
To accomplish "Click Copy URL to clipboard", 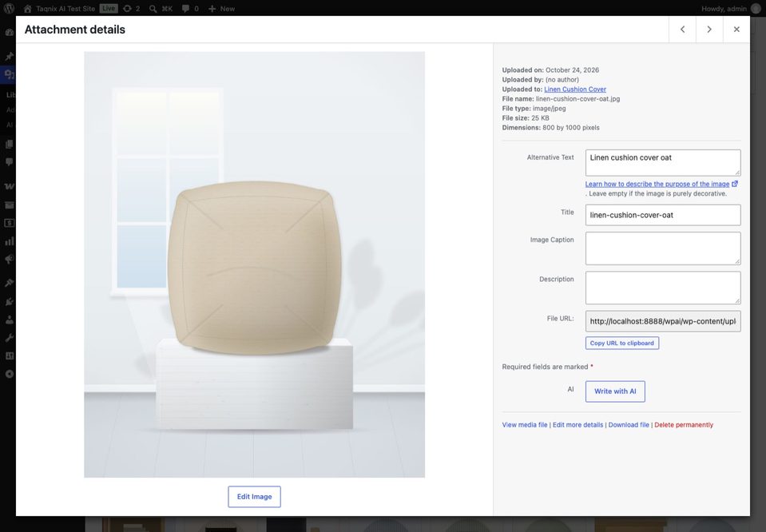I will (x=622, y=343).
